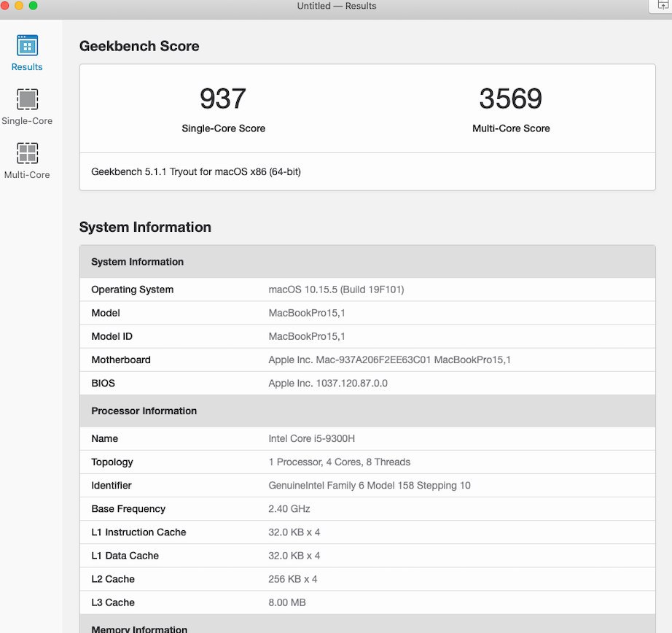Click L1 Instruction Cache value 32.0 KB x 4

click(294, 532)
